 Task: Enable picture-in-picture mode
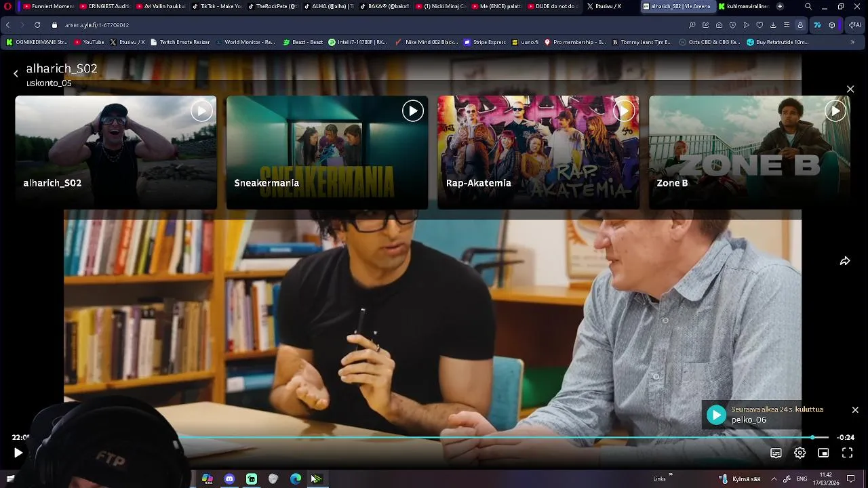click(823, 453)
